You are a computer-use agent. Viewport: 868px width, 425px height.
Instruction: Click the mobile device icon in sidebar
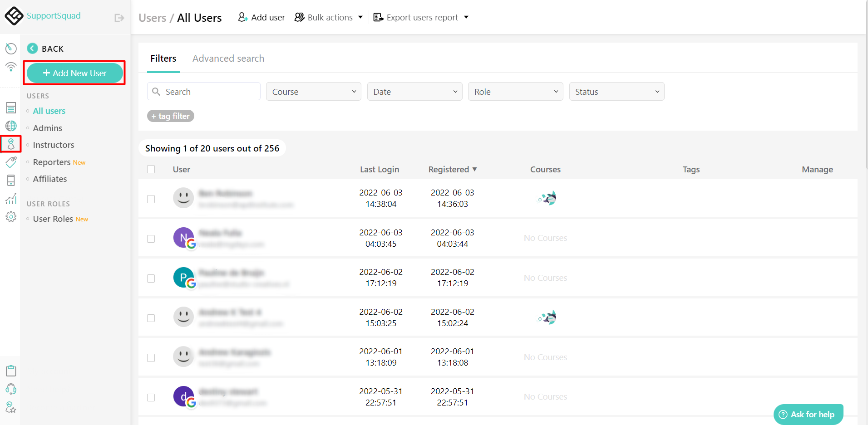click(x=11, y=180)
